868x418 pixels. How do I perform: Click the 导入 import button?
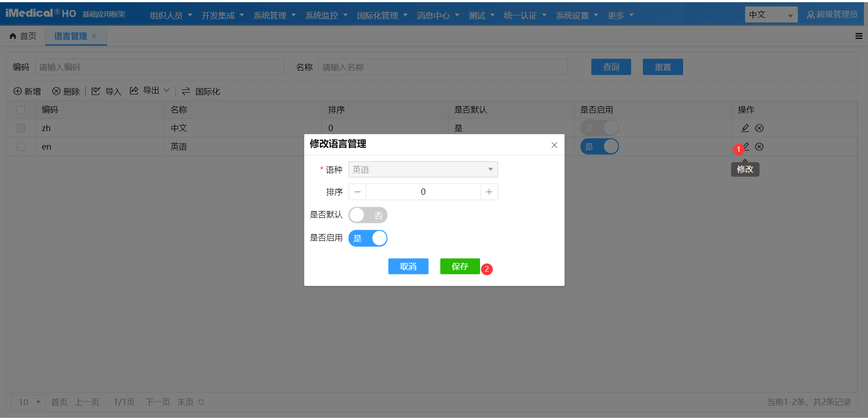(x=107, y=91)
